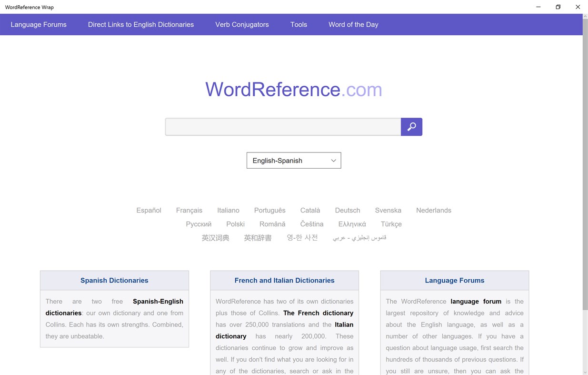Open the Italiano dictionary

(228, 210)
